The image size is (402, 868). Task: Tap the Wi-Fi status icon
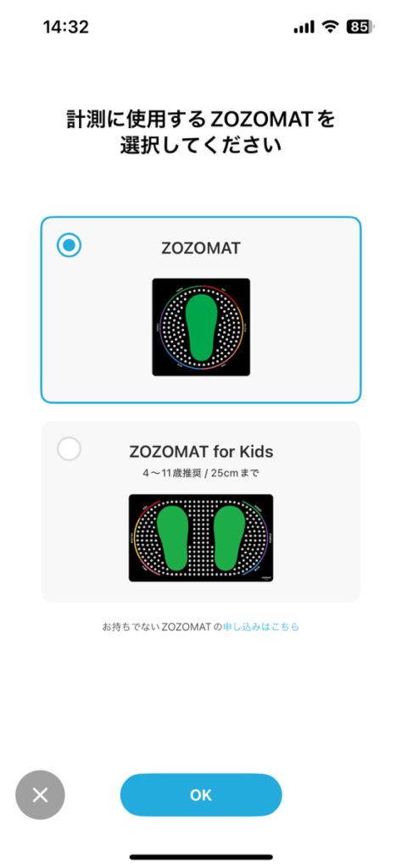coord(331,26)
